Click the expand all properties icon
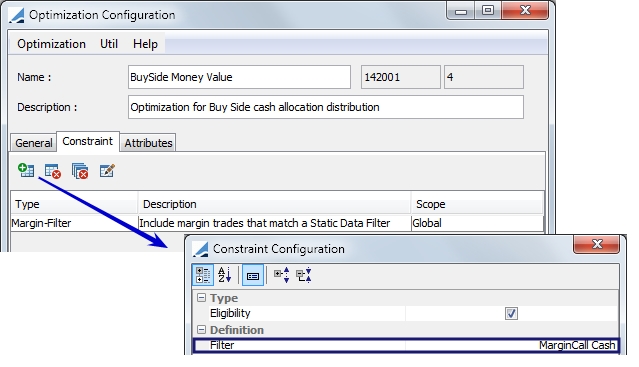Viewport: 639px width, 367px height. pyautogui.click(x=282, y=275)
